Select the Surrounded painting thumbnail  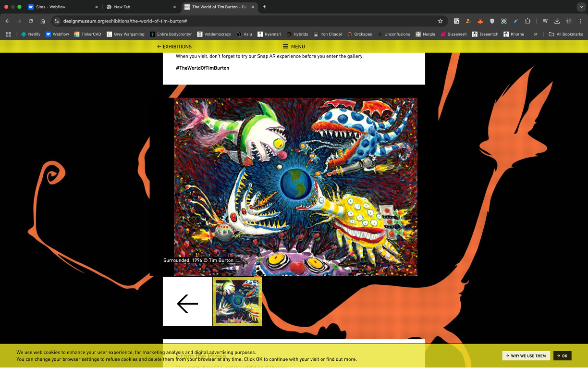point(237,302)
